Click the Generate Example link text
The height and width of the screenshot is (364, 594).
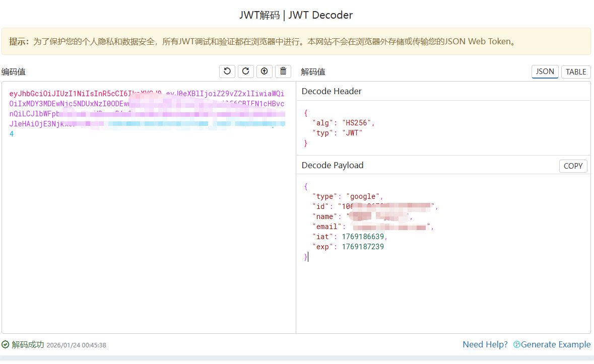556,345
